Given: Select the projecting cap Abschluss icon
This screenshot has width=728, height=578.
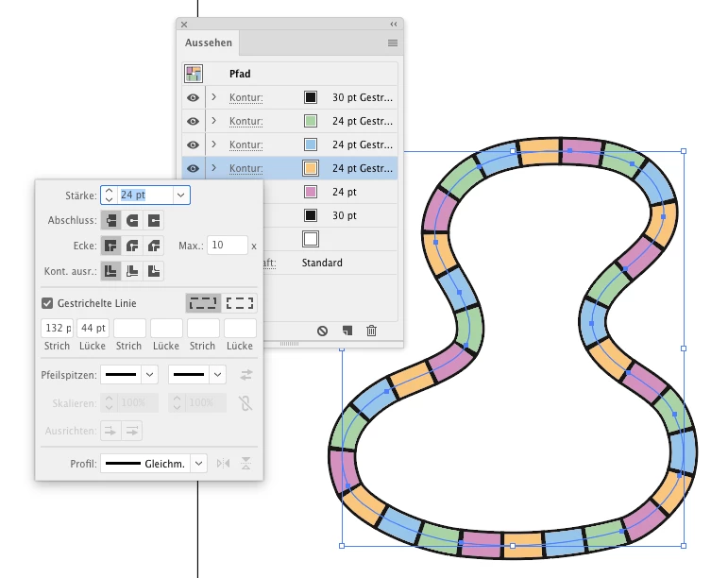Looking at the screenshot, I should [154, 220].
